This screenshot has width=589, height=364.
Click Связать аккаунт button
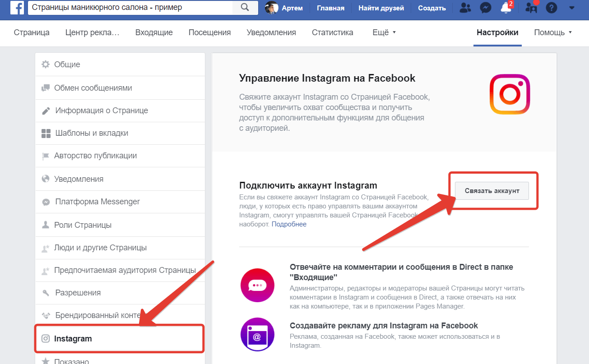point(492,191)
